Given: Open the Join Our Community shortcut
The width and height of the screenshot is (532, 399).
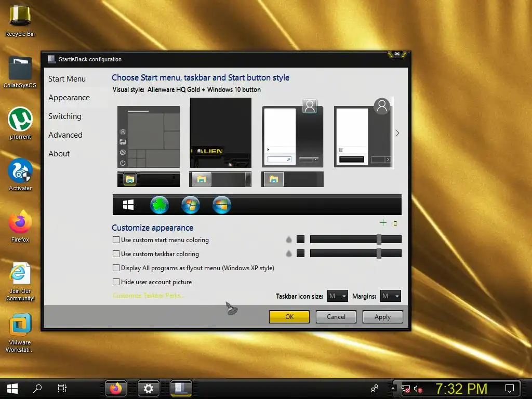Looking at the screenshot, I should pyautogui.click(x=20, y=282).
